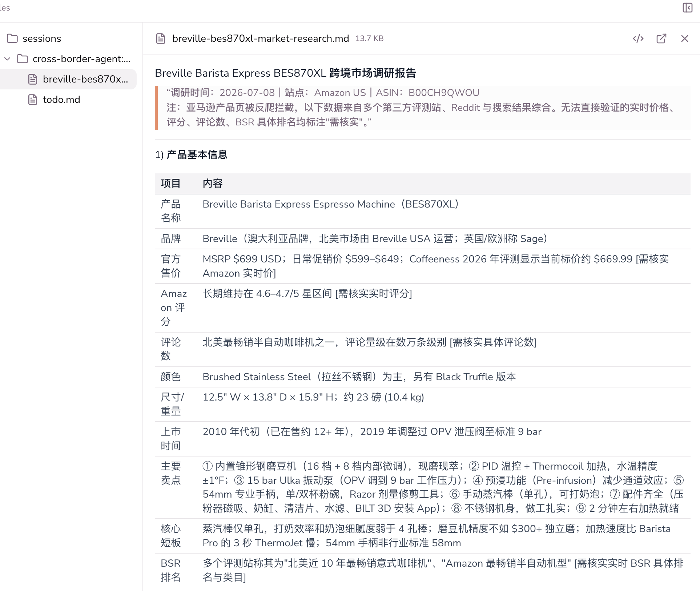Toggle raw source code view icon
The height and width of the screenshot is (591, 700).
click(x=638, y=39)
